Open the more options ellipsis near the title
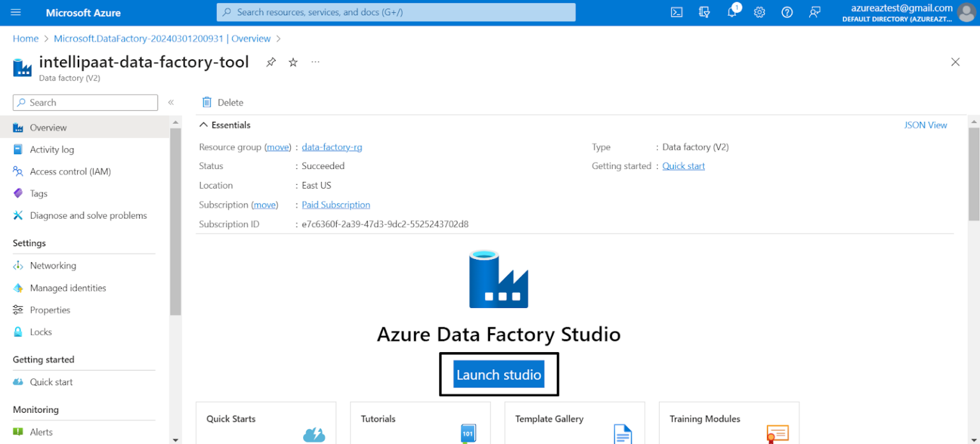 (315, 62)
